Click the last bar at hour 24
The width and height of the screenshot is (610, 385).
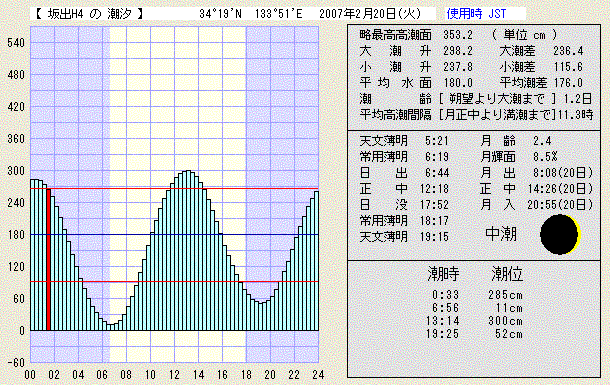(x=316, y=261)
